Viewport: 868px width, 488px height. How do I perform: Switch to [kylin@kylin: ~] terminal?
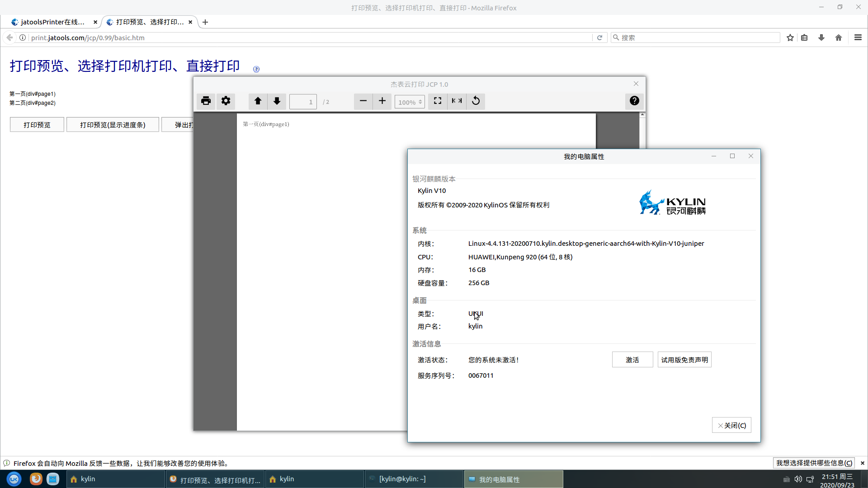click(x=415, y=479)
